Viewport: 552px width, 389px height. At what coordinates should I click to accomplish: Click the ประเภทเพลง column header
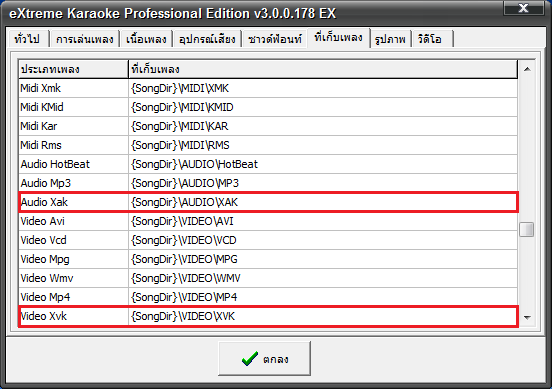tap(73, 69)
